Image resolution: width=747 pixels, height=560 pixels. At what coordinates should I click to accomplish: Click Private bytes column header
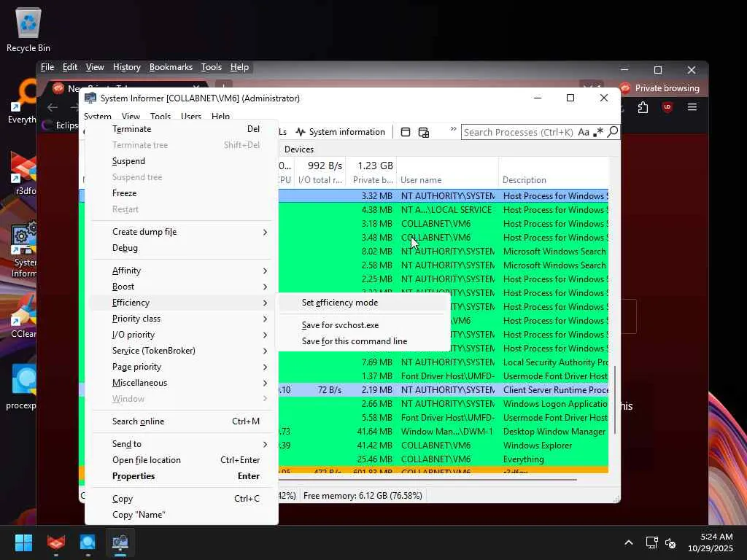click(371, 180)
